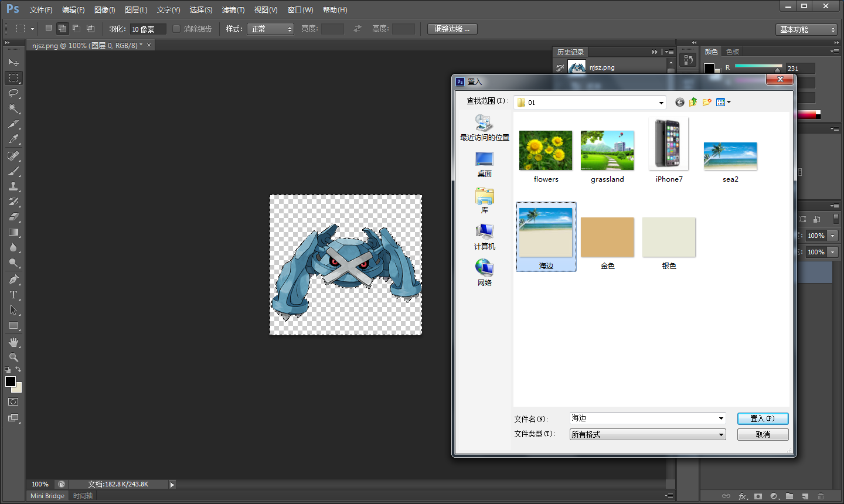Select the Magic Wand tool
The width and height of the screenshot is (844, 504).
[13, 108]
